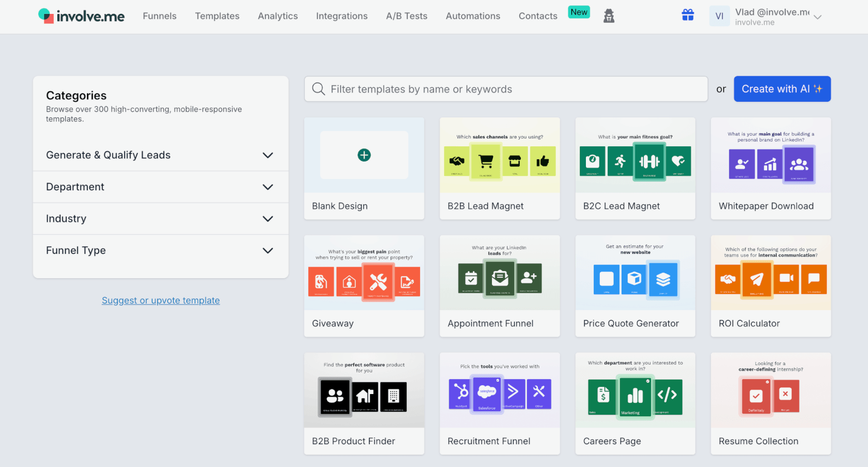Viewport: 868px width, 467px height.
Task: Click the Salesforce cloud icon in Recruitment Funnel
Action: click(487, 392)
